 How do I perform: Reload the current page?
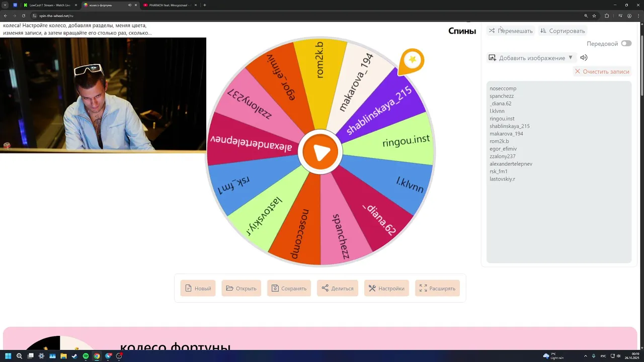(x=23, y=16)
